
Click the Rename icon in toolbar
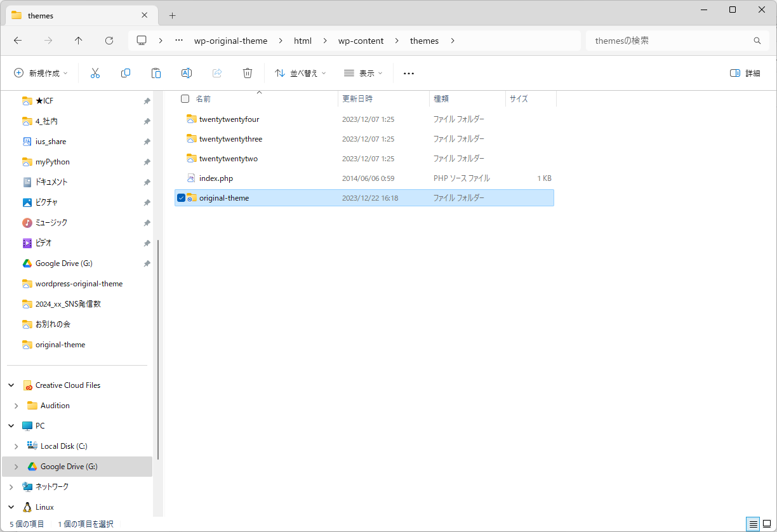tap(187, 74)
